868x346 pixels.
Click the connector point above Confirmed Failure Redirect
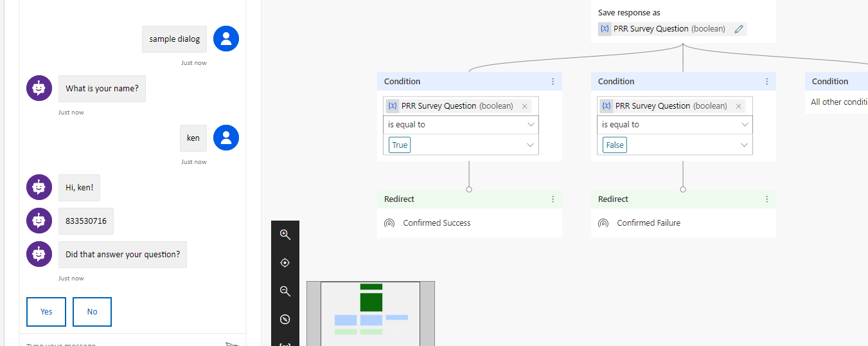pyautogui.click(x=683, y=189)
